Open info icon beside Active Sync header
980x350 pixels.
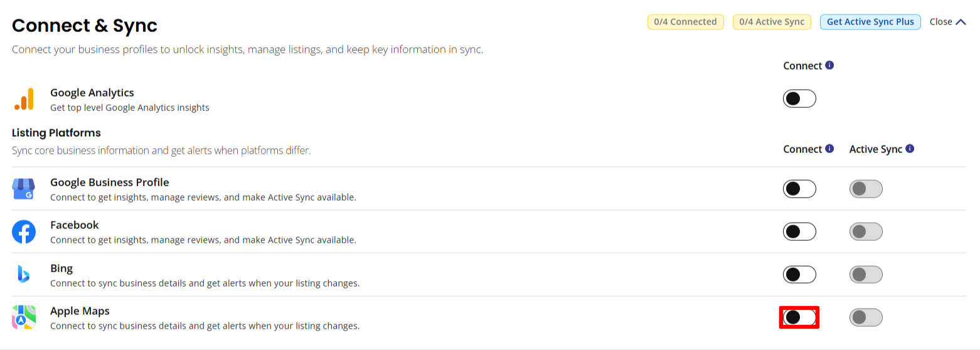[x=910, y=149]
